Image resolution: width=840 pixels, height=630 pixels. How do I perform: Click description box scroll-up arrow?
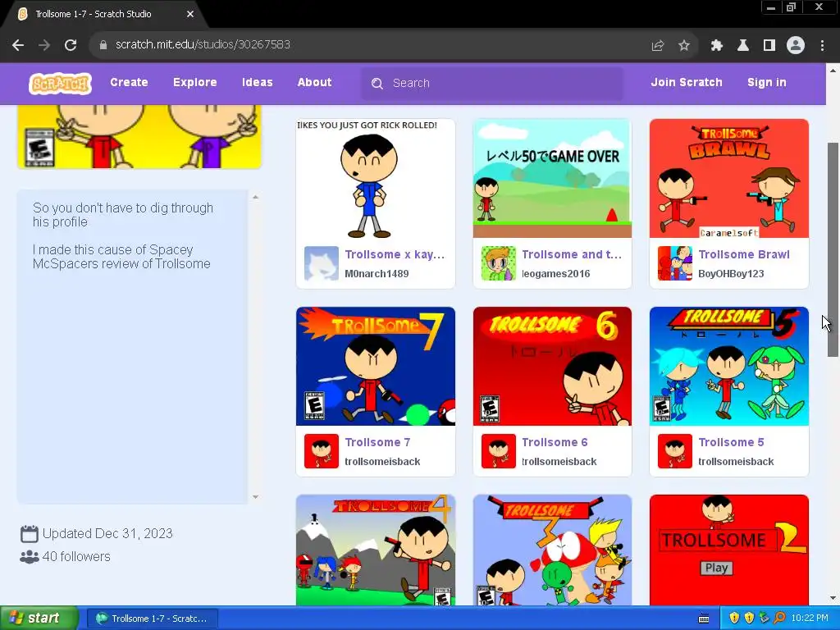click(x=256, y=197)
